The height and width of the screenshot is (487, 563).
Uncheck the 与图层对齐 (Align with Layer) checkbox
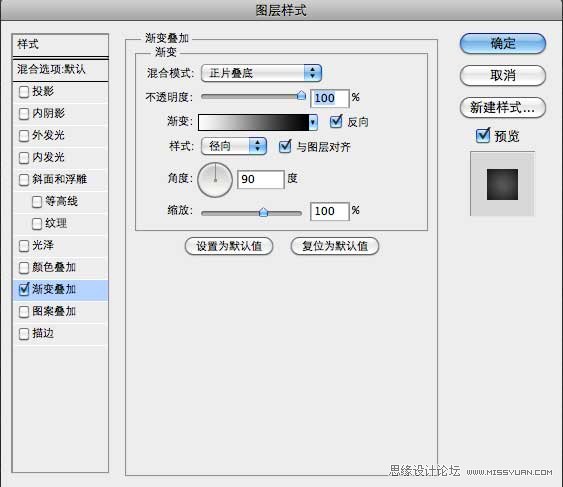[x=285, y=146]
